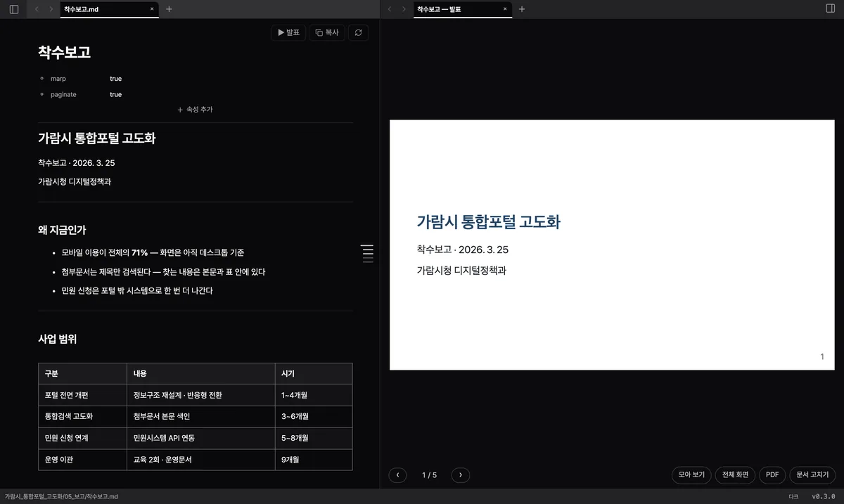The image size is (844, 504).
Task: Click version v0.3.0 in status bar
Action: (824, 496)
